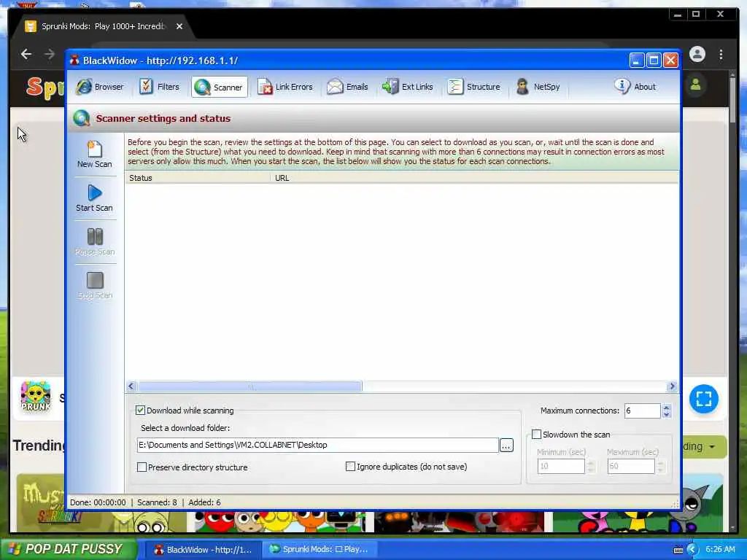Screen dimensions: 747x560
Task: Click the Added: 6 status text
Action: 204,502
